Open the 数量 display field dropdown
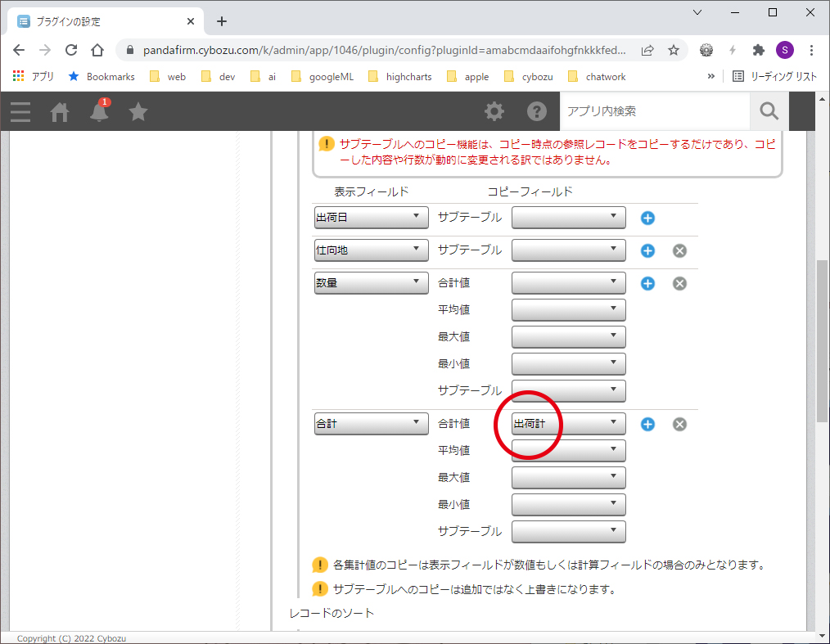This screenshot has height=644, width=830. point(371,283)
